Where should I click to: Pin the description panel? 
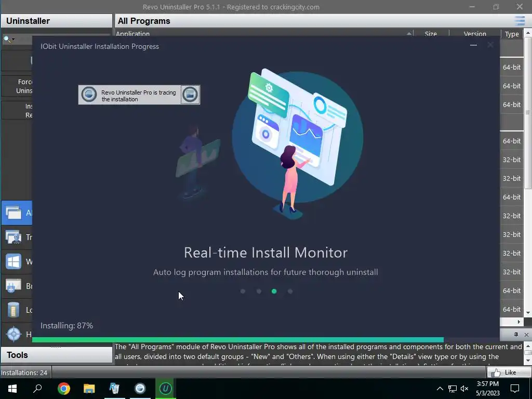pos(516,335)
